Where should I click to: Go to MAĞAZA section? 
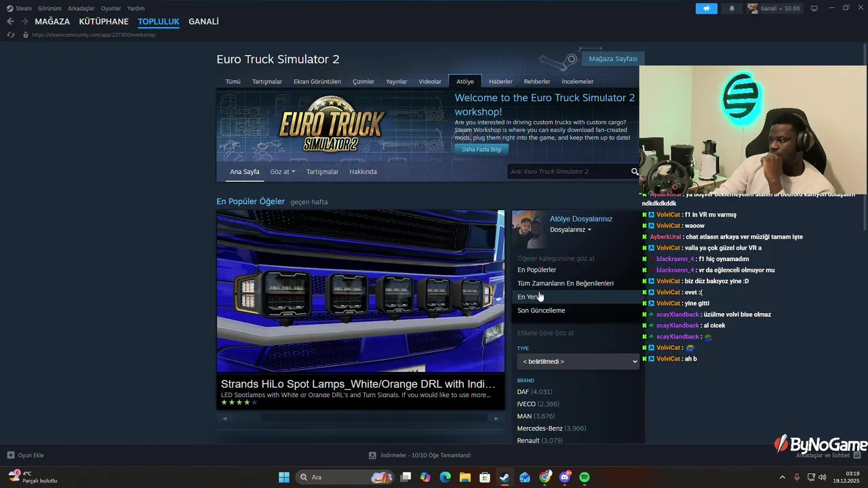(52, 22)
